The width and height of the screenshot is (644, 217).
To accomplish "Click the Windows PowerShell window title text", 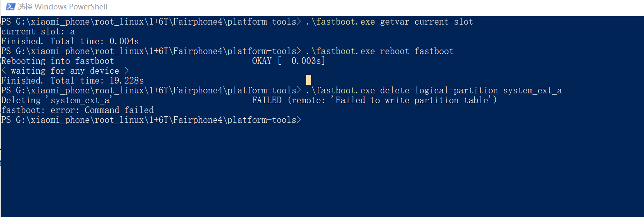I will pyautogui.click(x=62, y=7).
